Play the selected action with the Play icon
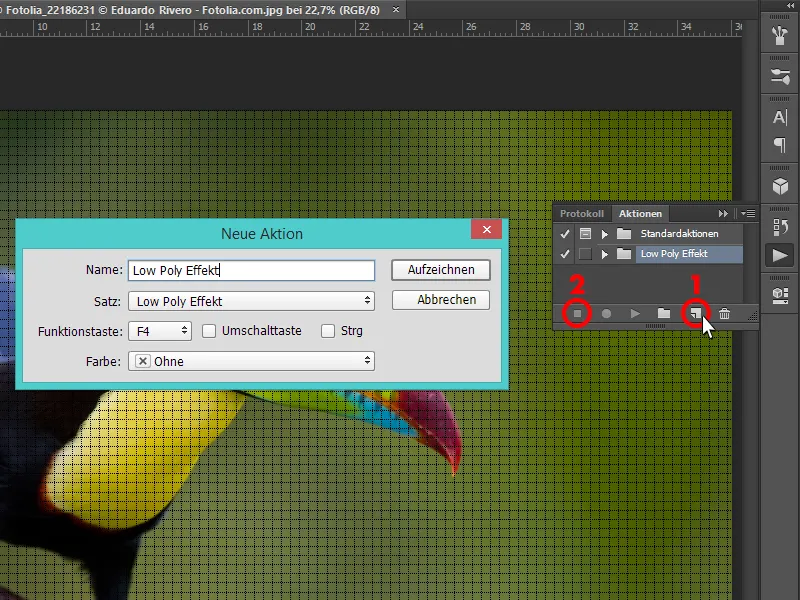 tap(635, 313)
